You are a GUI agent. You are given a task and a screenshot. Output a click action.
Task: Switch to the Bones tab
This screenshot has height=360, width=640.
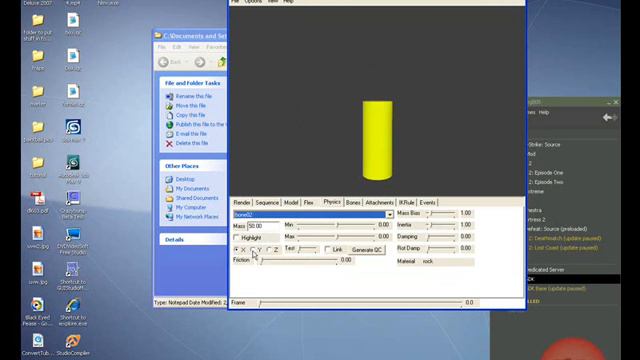[353, 203]
